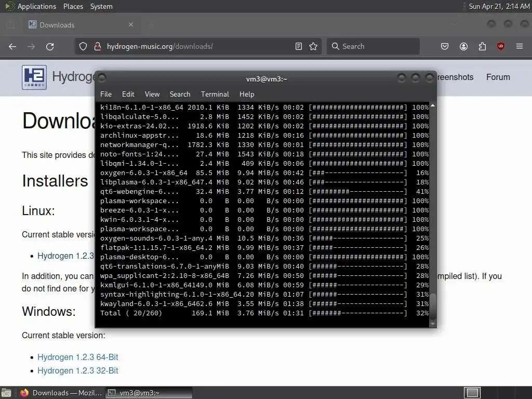
Task: Open the Terminal menu in menubar
Action: click(215, 95)
